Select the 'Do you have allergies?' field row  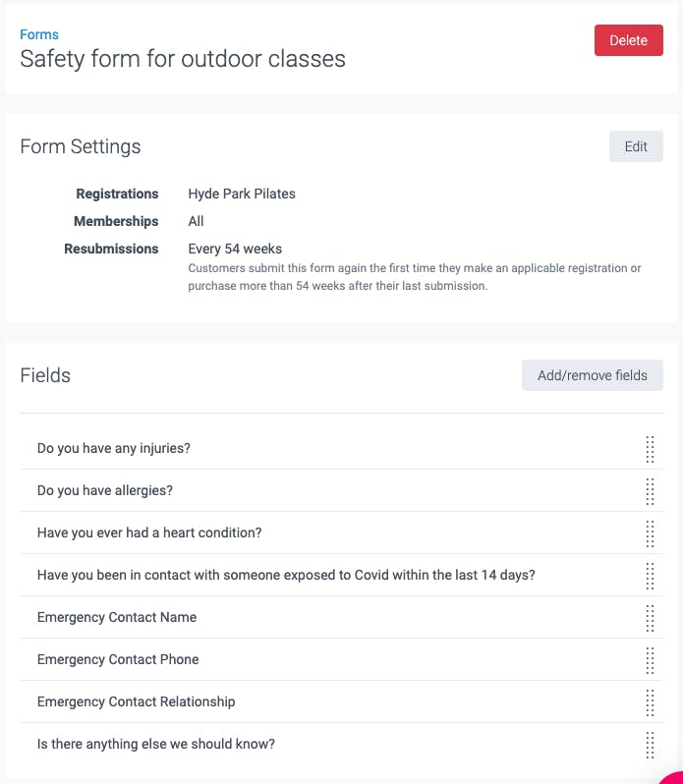(x=342, y=490)
